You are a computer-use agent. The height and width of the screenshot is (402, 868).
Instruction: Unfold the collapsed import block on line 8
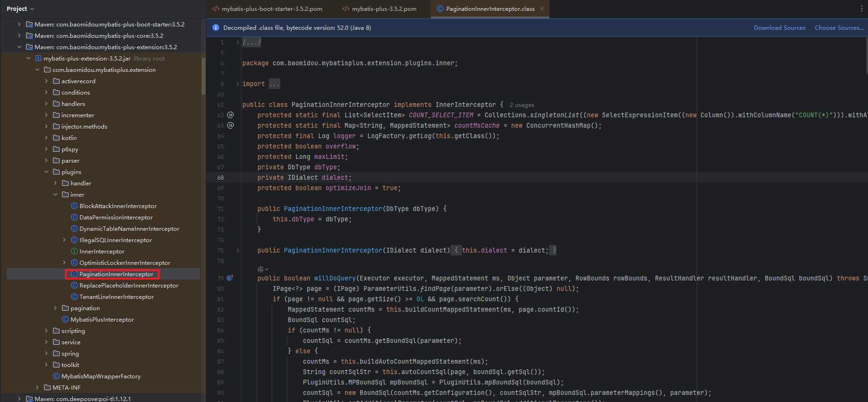[238, 84]
